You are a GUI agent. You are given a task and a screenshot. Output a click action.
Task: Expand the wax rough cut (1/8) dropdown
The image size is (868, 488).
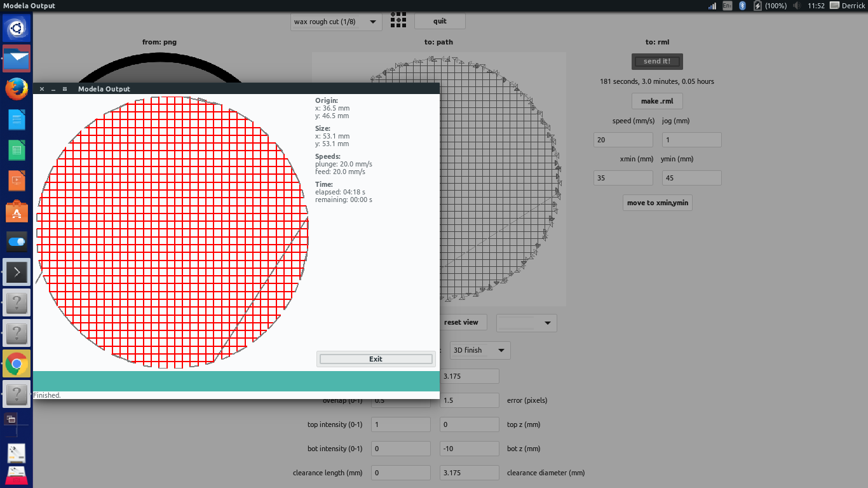coord(336,22)
